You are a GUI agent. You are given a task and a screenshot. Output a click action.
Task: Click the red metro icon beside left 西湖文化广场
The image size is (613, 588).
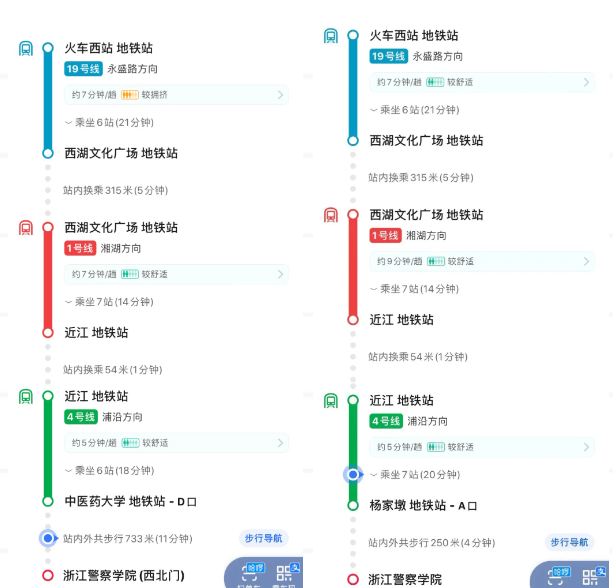(x=26, y=228)
